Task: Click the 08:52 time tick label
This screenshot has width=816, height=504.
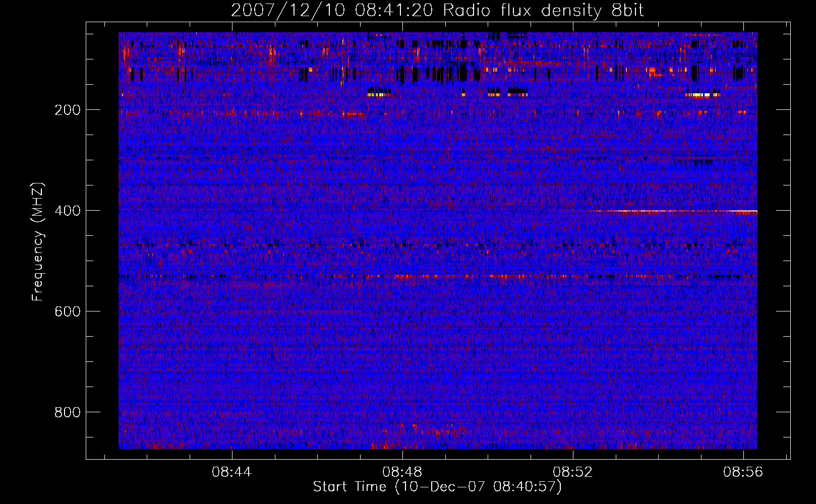Action: (x=573, y=472)
